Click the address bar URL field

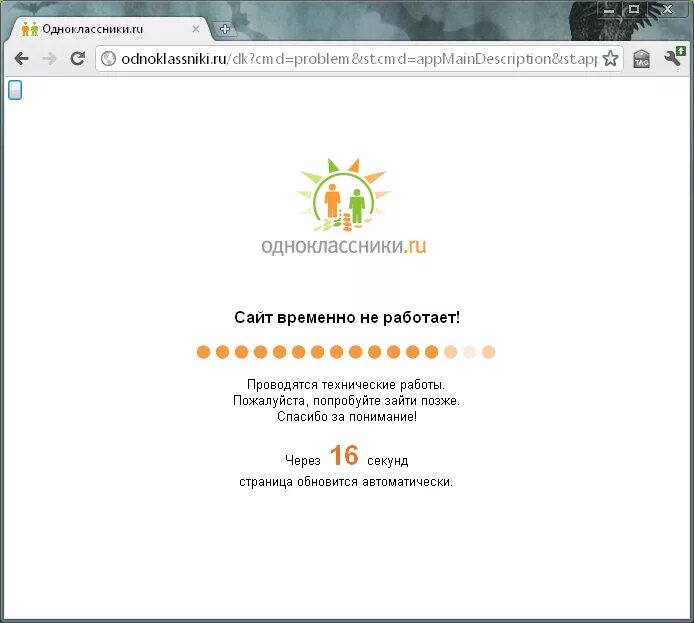pos(359,58)
